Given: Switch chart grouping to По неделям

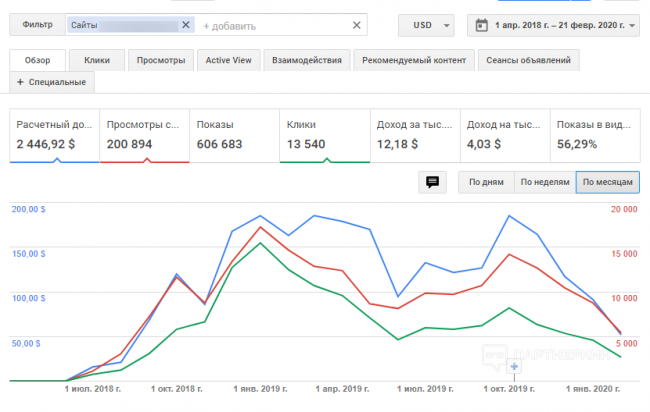Looking at the screenshot, I should coord(544,182).
